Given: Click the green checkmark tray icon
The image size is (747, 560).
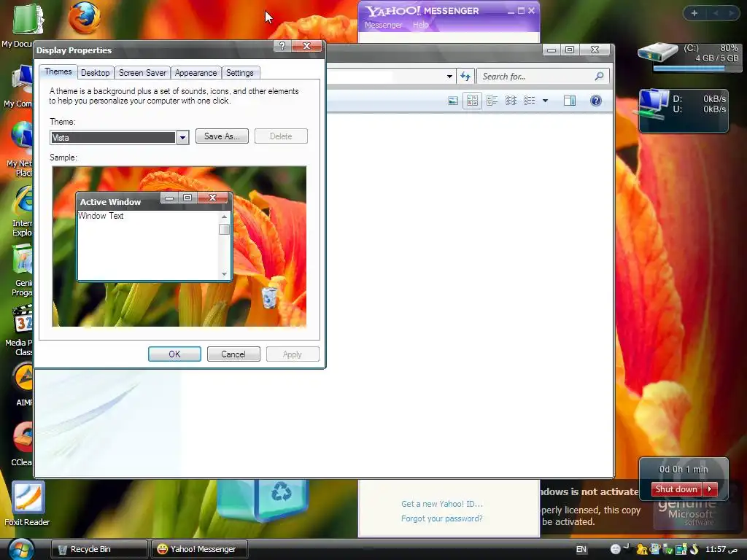Looking at the screenshot, I should point(668,550).
